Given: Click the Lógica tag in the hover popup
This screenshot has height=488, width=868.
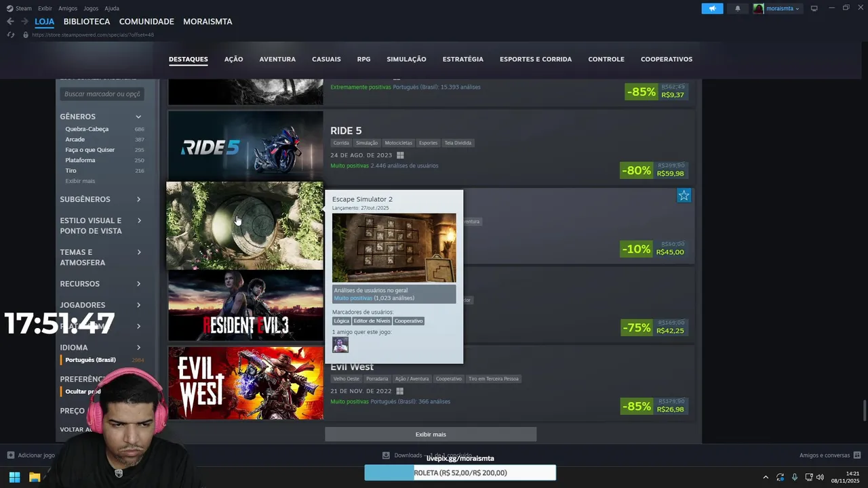Looking at the screenshot, I should (341, 321).
